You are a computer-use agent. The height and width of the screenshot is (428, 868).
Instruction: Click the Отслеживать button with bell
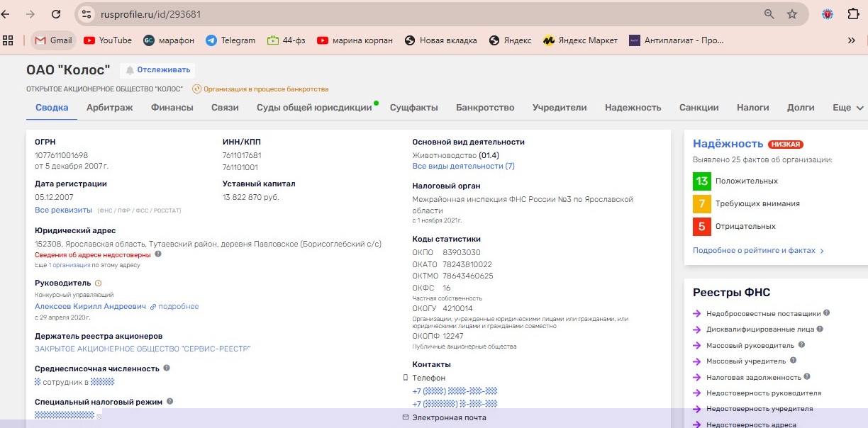coord(158,69)
